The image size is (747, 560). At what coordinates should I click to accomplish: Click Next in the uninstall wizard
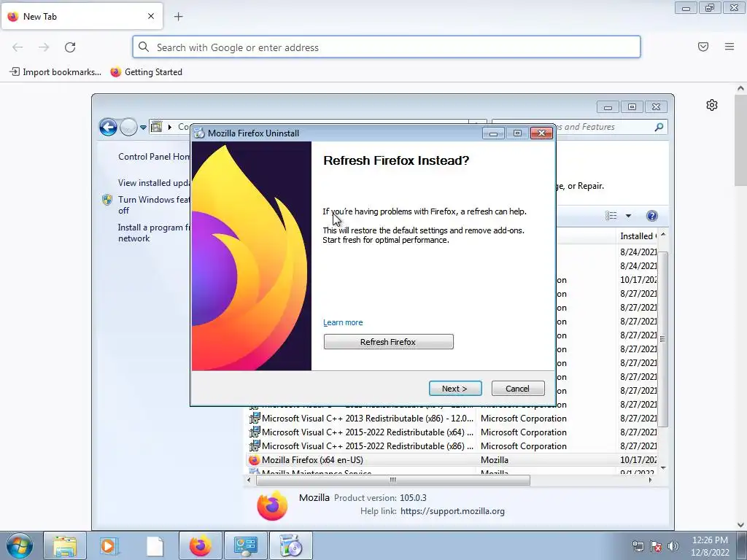(455, 388)
